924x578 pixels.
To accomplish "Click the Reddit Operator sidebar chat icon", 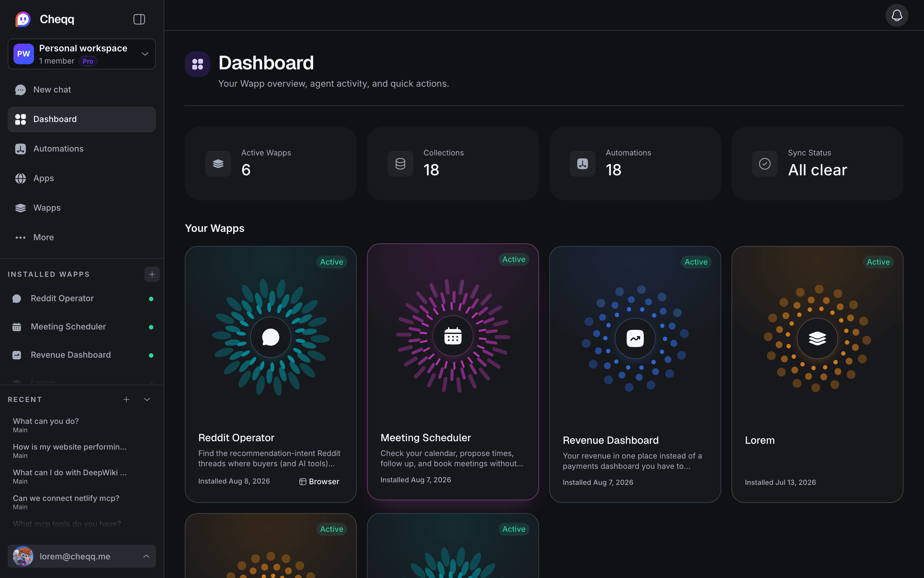I will [x=17, y=299].
